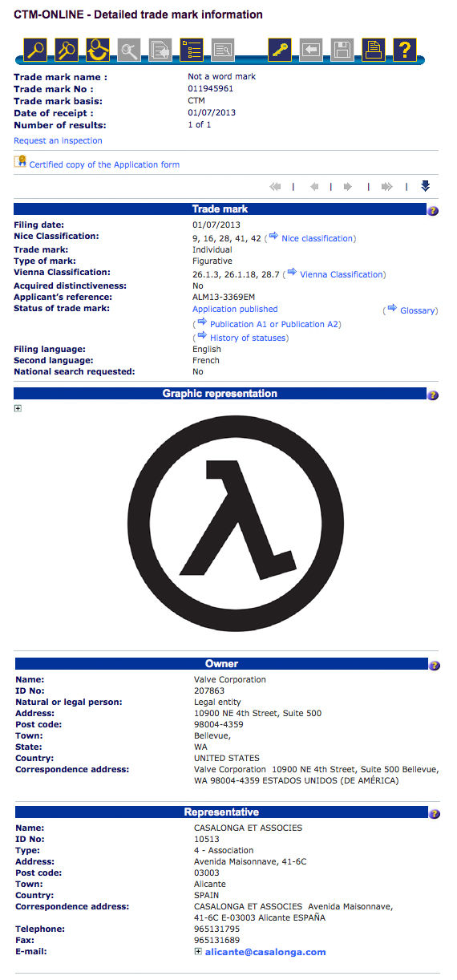The image size is (457, 980).
Task: Click the greyed-out detail view icon
Action: click(x=223, y=51)
